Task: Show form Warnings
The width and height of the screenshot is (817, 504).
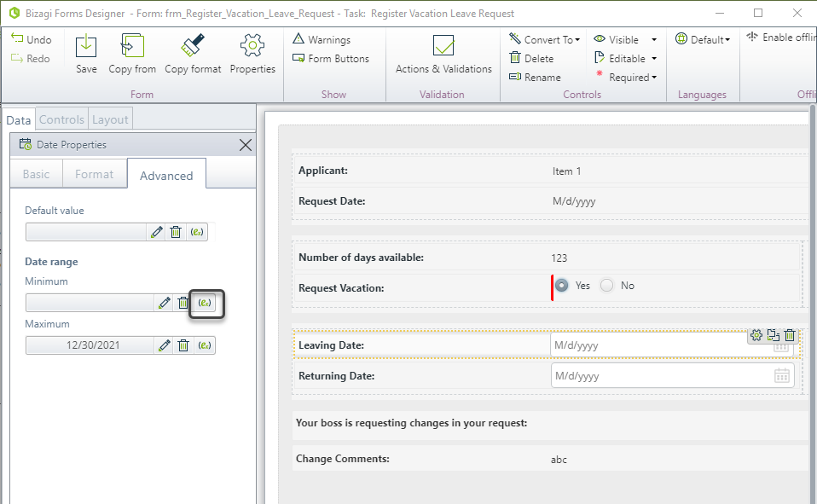Action: point(322,39)
